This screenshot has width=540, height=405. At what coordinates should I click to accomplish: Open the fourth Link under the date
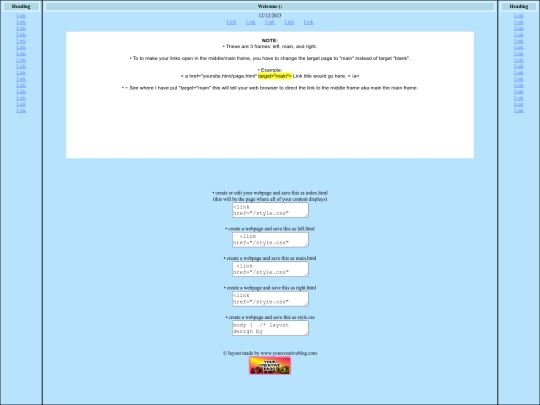point(289,22)
